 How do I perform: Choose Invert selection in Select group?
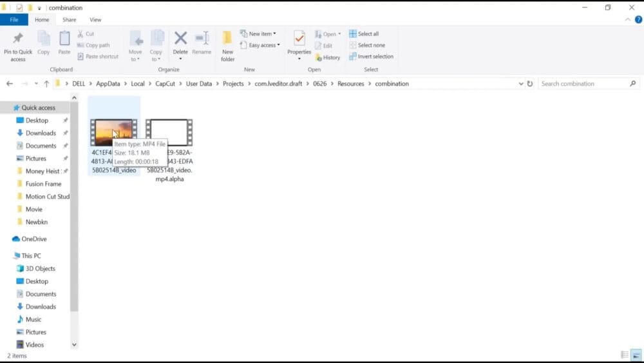(371, 56)
